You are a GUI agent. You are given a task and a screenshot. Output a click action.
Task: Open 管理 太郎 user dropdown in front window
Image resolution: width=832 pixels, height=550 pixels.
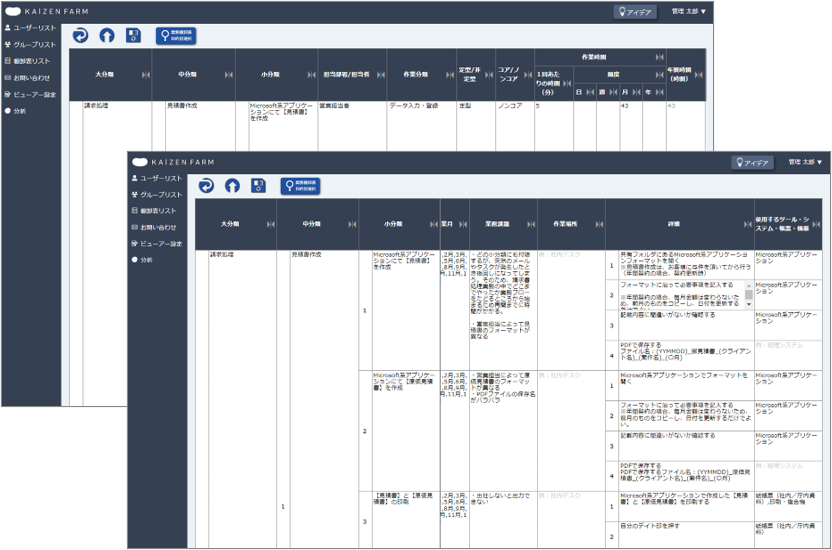click(x=805, y=162)
